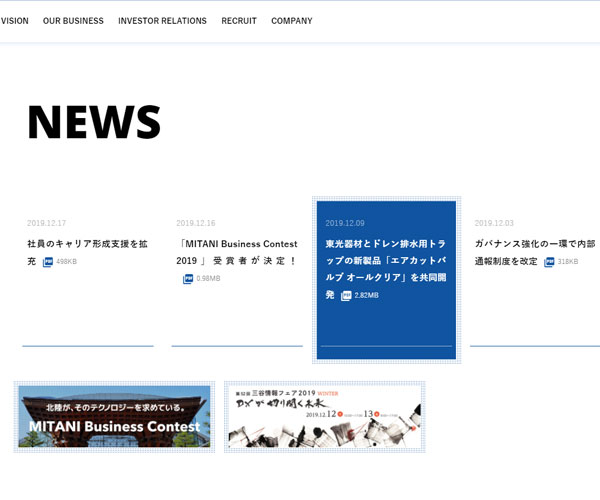600x500 pixels.
Task: Click the MITANI Business Contest banner image
Action: (114, 416)
